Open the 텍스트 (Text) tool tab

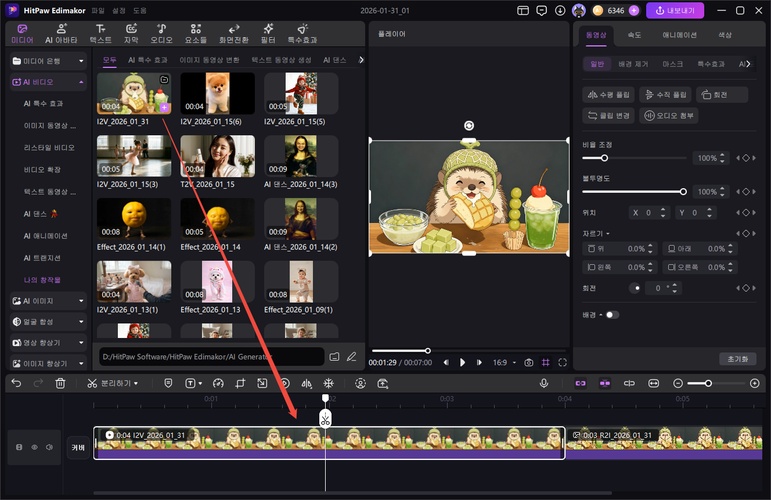point(100,33)
